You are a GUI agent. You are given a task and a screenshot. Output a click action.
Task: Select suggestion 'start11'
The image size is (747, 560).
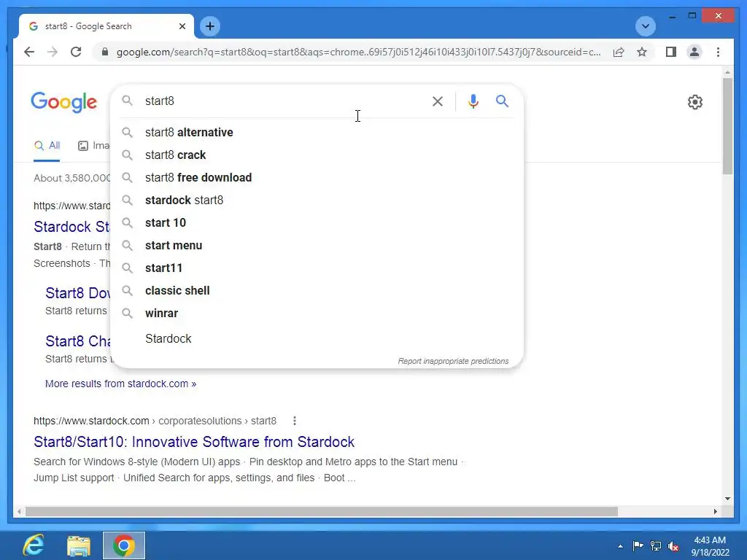(317, 268)
